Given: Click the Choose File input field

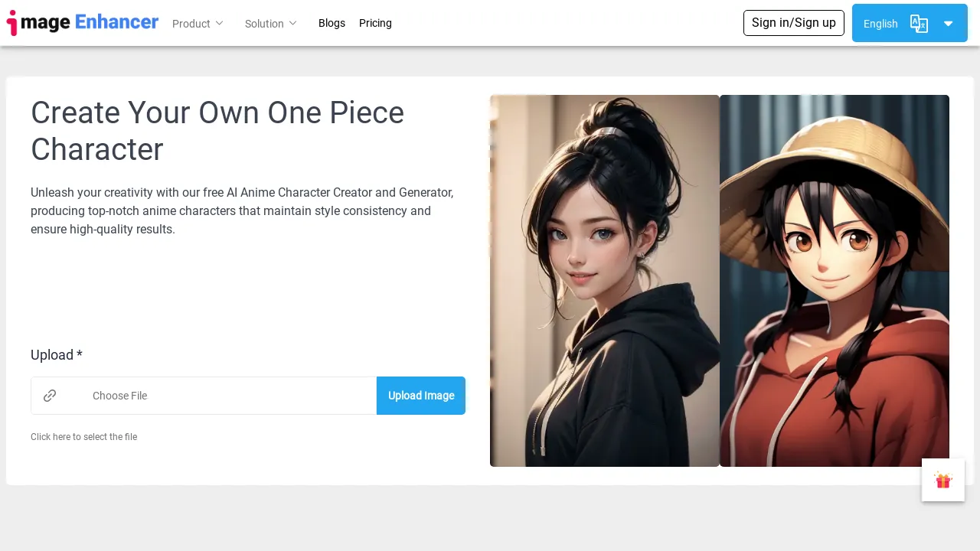Looking at the screenshot, I should tap(214, 396).
